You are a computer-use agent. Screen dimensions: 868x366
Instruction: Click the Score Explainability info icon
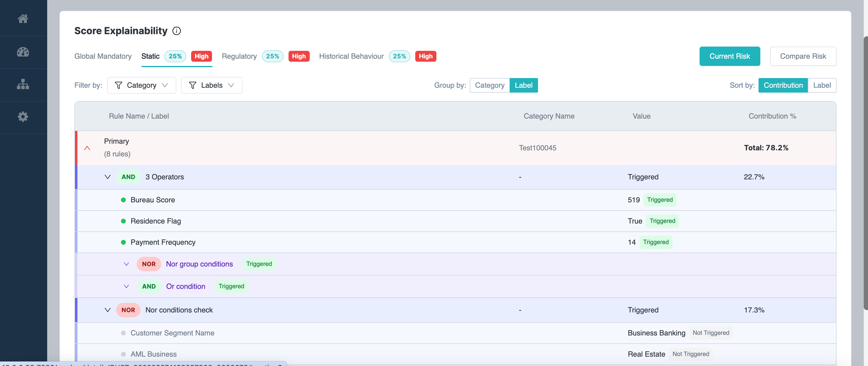(177, 31)
